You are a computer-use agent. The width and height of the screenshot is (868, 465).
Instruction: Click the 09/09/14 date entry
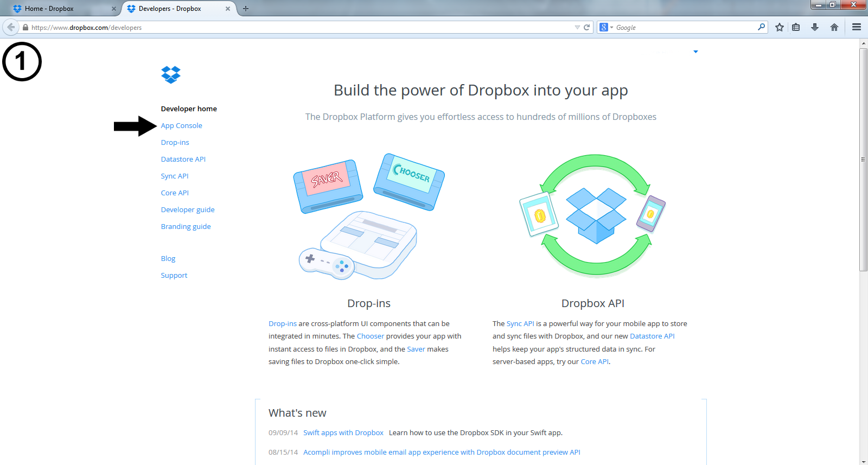pos(283,432)
